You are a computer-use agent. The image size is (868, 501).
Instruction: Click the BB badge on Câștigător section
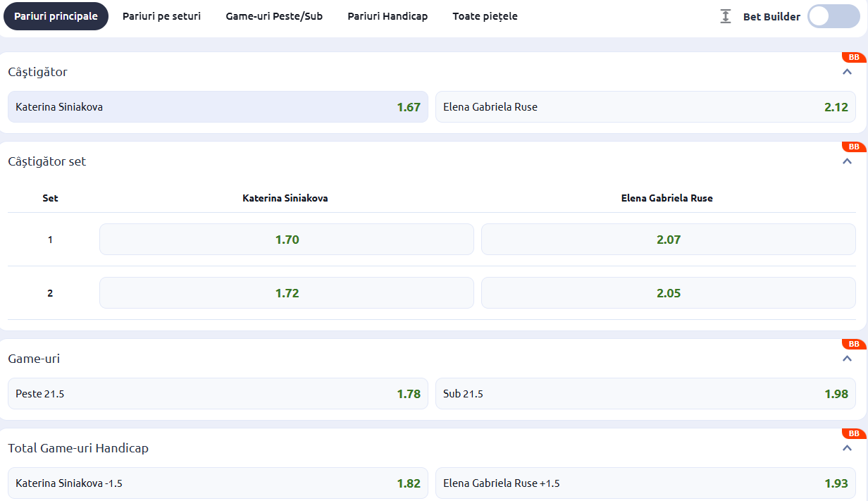(x=853, y=58)
